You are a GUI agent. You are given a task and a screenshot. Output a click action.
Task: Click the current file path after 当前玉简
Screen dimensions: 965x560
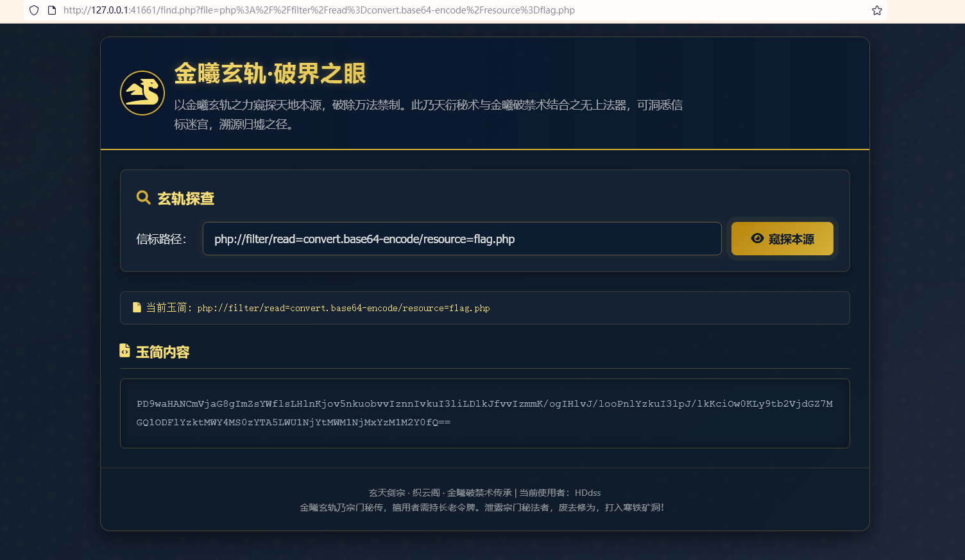pos(343,308)
